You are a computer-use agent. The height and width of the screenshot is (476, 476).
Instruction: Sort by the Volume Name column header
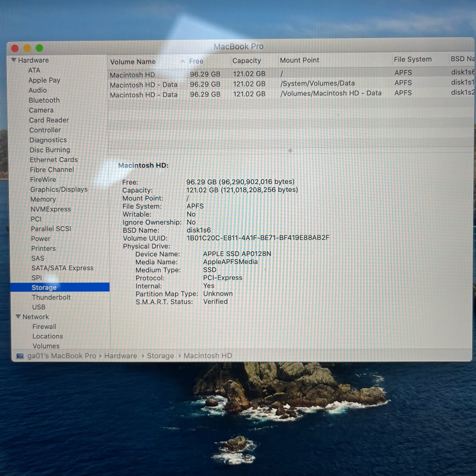click(x=133, y=62)
